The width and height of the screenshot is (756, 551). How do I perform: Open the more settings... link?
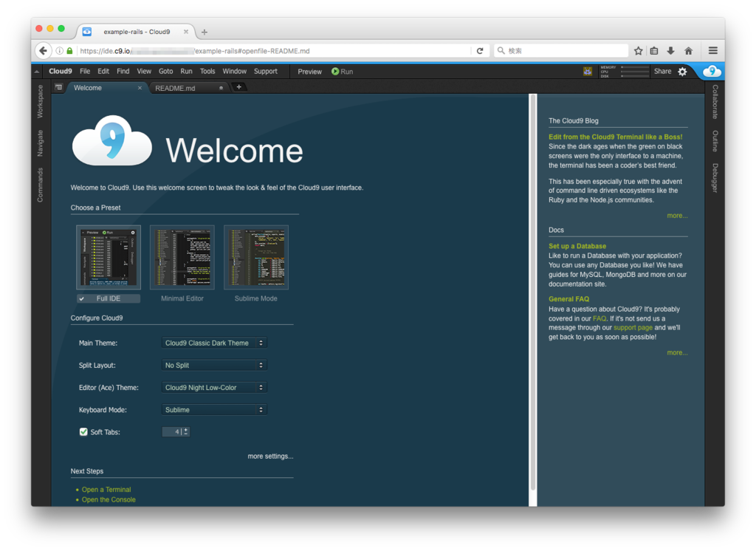pyautogui.click(x=270, y=456)
